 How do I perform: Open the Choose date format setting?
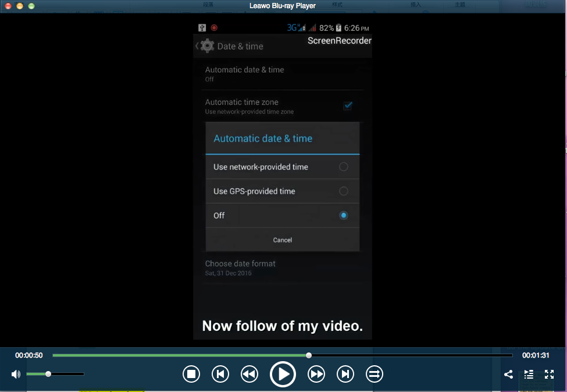pyautogui.click(x=240, y=268)
